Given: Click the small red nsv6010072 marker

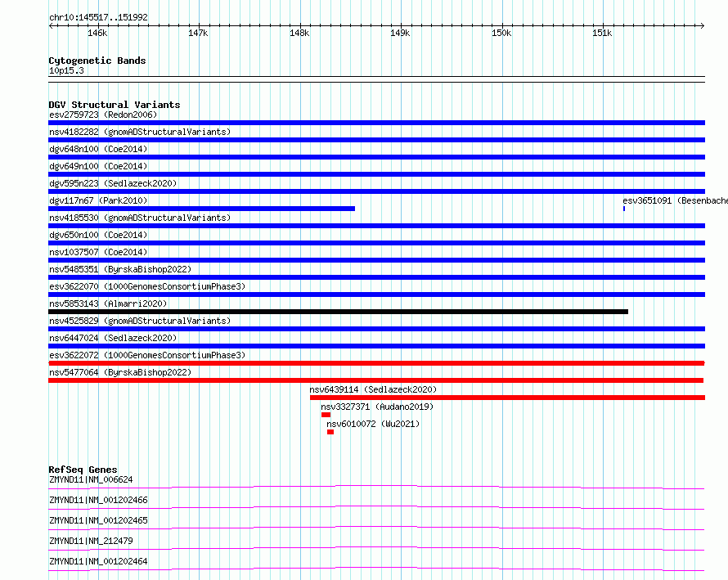Looking at the screenshot, I should click(x=330, y=432).
